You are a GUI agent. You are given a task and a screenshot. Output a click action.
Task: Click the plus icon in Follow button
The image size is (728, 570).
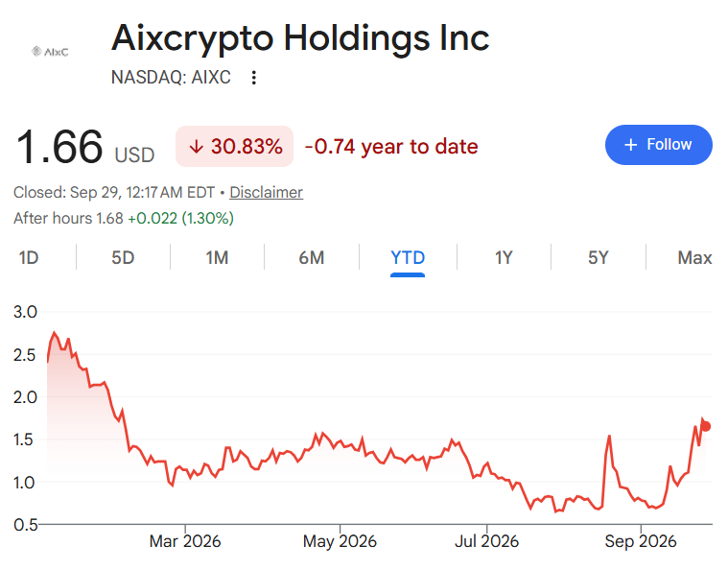(x=630, y=145)
